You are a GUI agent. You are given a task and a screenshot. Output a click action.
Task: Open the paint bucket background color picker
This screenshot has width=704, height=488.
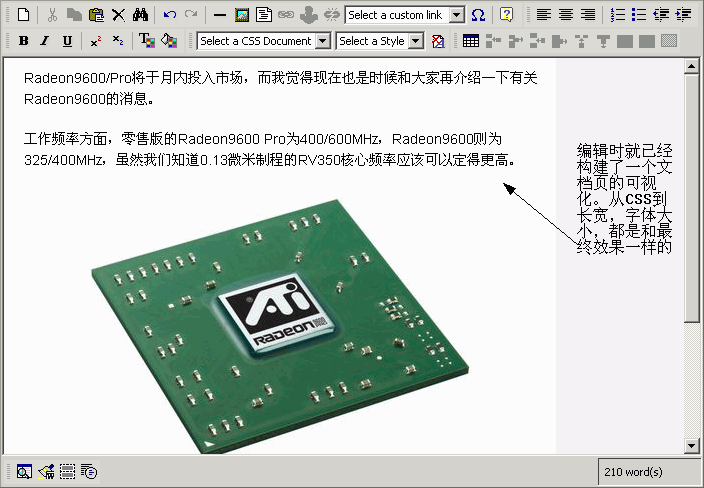click(169, 41)
